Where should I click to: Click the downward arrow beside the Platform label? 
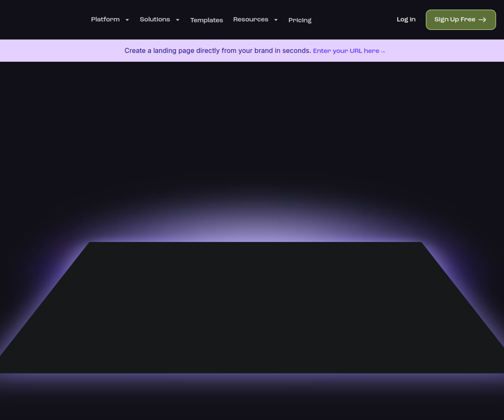[x=127, y=20]
